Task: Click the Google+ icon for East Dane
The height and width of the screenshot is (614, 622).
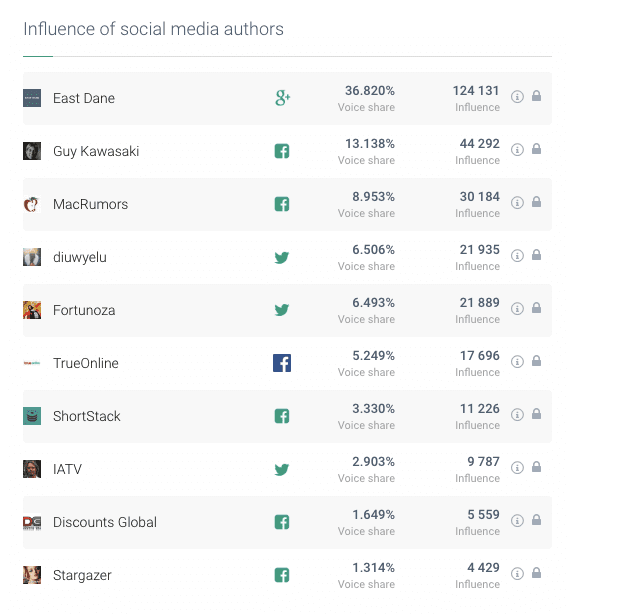Action: point(282,98)
